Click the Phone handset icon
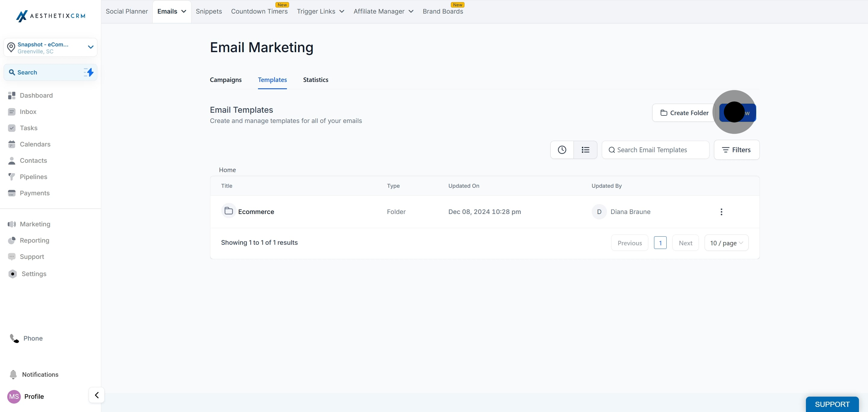The image size is (868, 412). [14, 338]
